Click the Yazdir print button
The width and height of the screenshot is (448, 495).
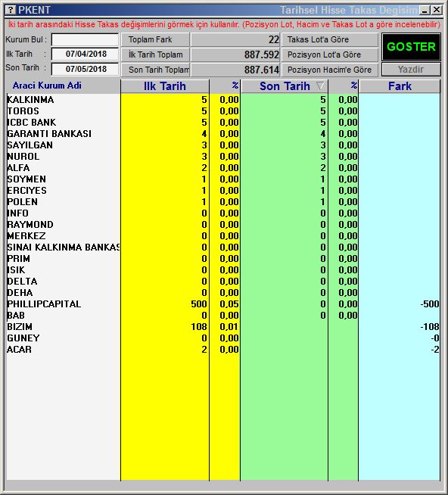(411, 69)
